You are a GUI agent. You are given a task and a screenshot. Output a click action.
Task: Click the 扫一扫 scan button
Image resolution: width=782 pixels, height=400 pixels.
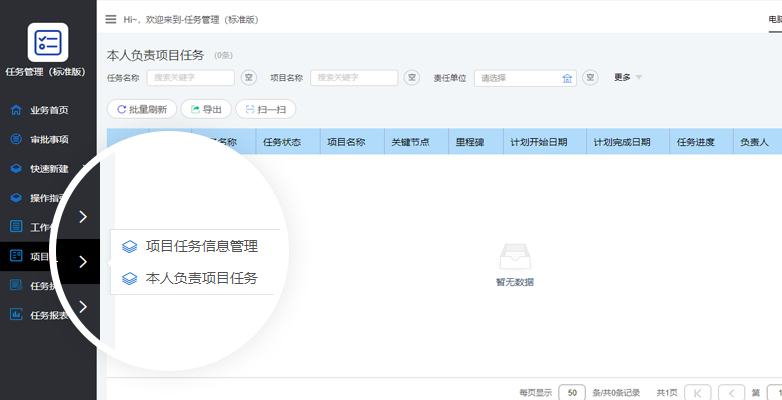point(265,110)
